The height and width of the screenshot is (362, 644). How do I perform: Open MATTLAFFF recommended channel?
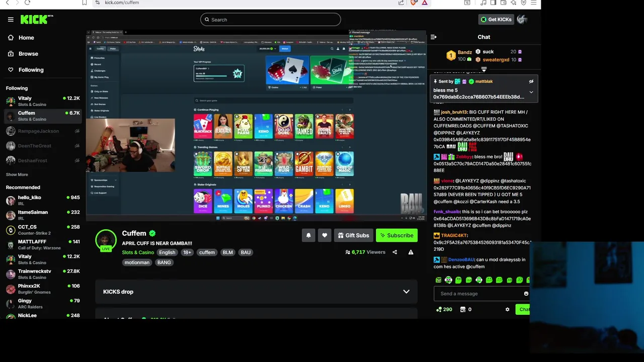pos(43,244)
